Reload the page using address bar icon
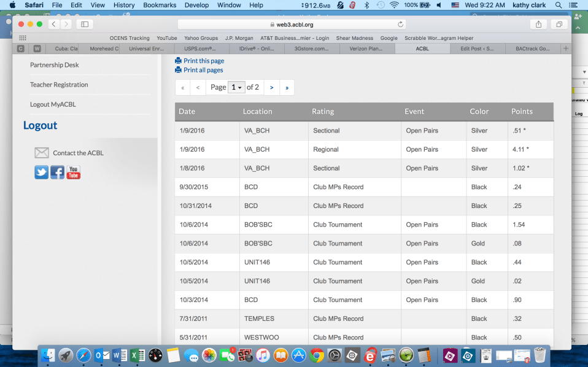The height and width of the screenshot is (367, 588). pos(401,25)
